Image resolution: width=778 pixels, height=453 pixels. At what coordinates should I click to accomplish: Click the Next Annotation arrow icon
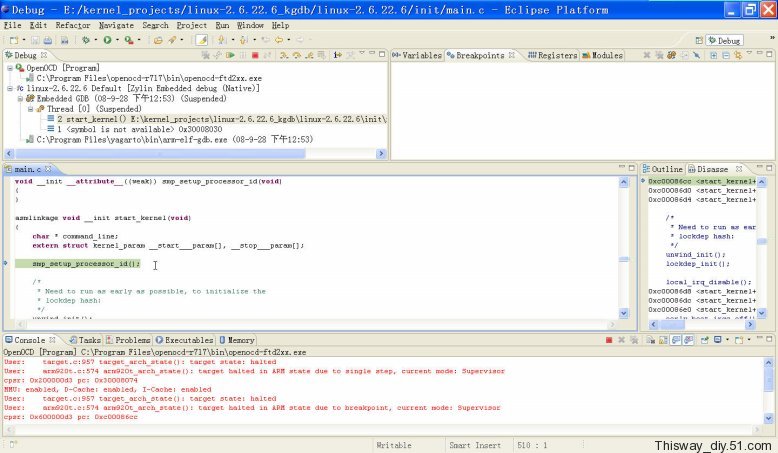coord(221,40)
